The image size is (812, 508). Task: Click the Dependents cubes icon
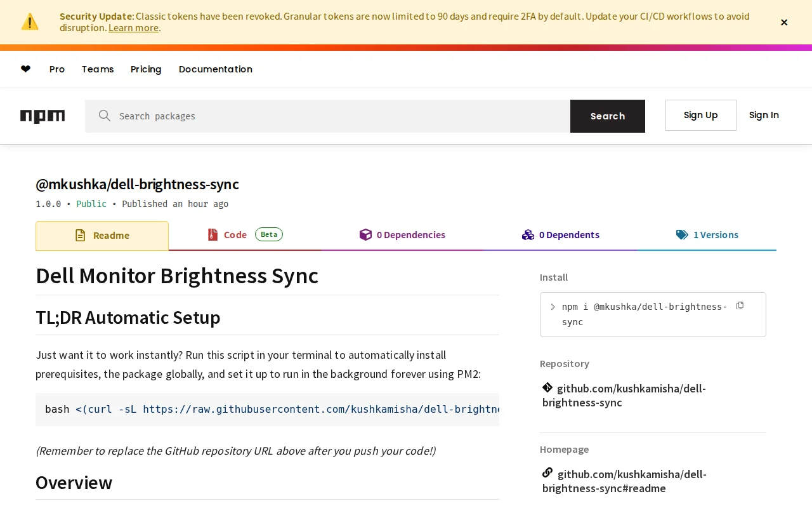[528, 234]
